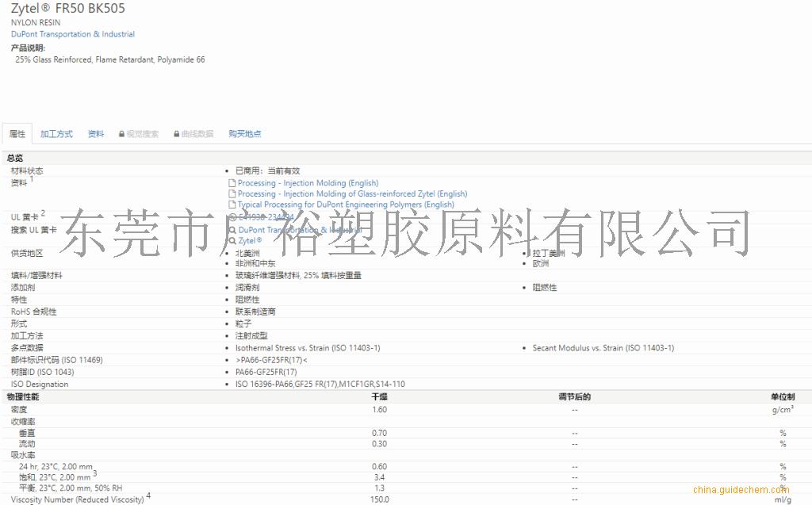The image size is (812, 505).
Task: Click the UL icon before E41938
Action: pyautogui.click(x=232, y=217)
